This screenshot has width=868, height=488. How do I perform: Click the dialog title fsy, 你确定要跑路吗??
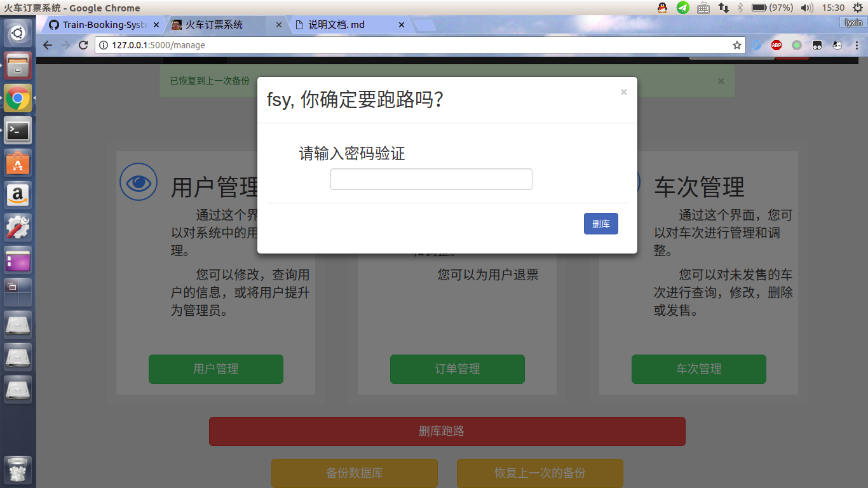355,100
